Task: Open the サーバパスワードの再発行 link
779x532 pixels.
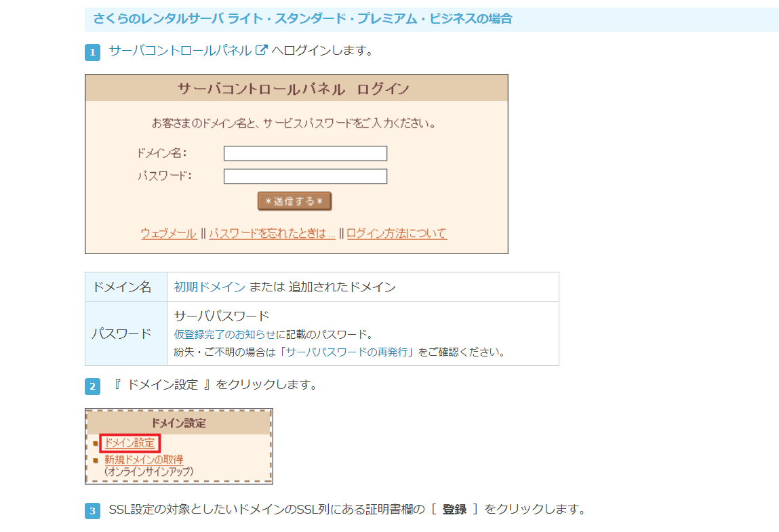Action: click(x=346, y=352)
